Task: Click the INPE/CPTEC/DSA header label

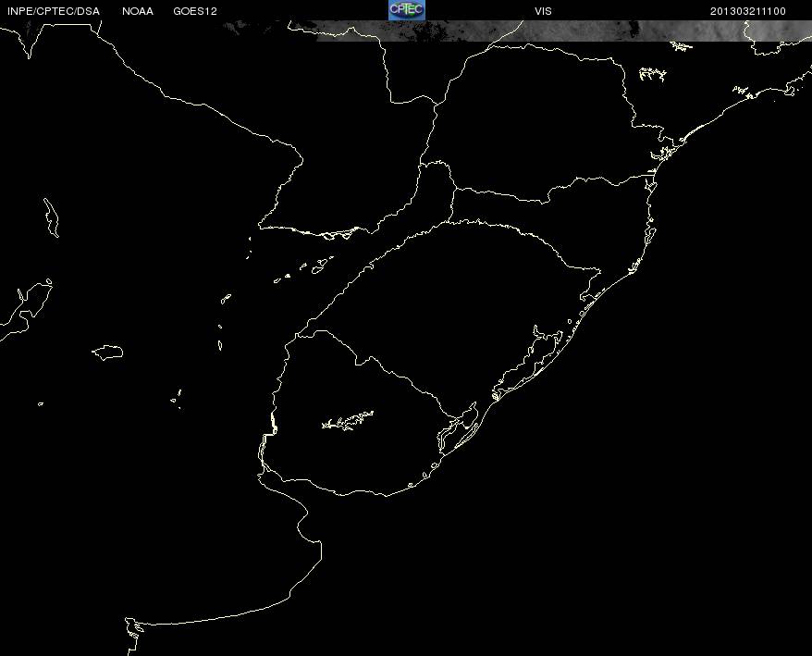Action: pyautogui.click(x=54, y=11)
